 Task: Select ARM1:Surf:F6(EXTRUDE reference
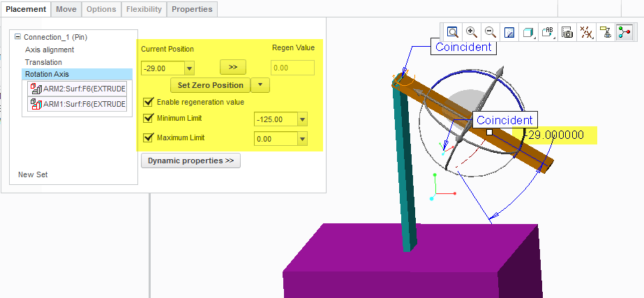click(77, 104)
